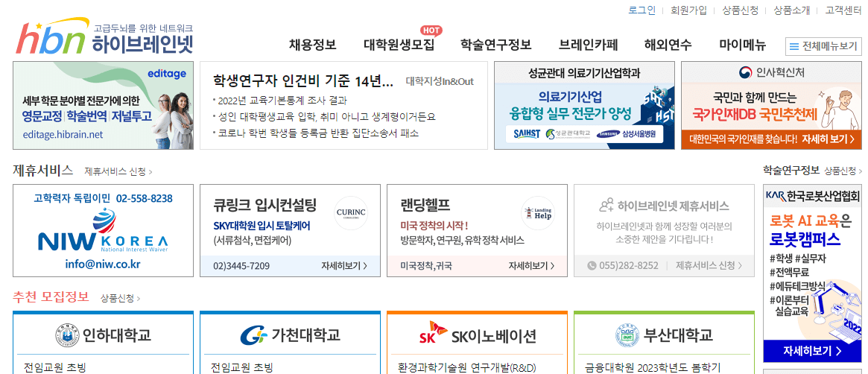Screen dimensions: 868x374
Task: Click 제휴서비스 신청 next to the 제휴서비스 heading
Action: (118, 171)
